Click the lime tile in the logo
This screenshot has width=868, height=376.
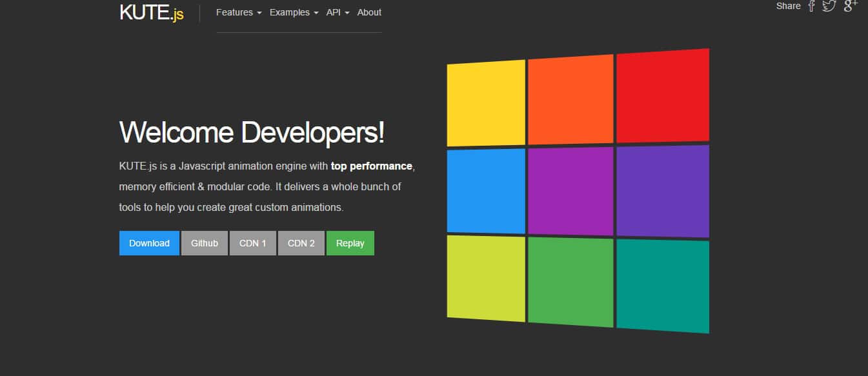click(x=486, y=279)
